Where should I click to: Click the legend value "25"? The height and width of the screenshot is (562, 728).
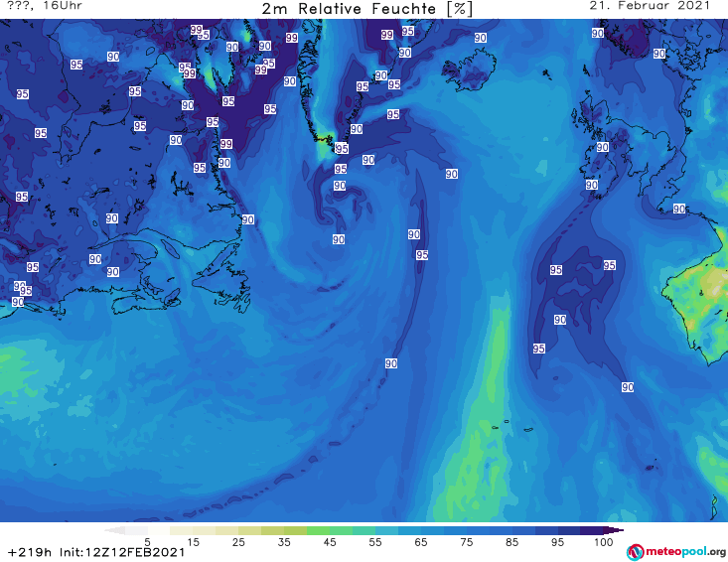click(x=238, y=542)
